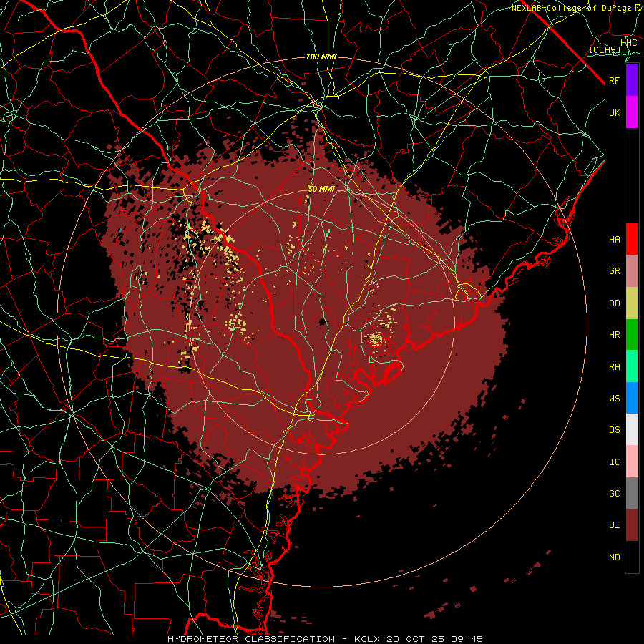Click the 'DS' legend label
This screenshot has width=644, height=644.
(614, 430)
